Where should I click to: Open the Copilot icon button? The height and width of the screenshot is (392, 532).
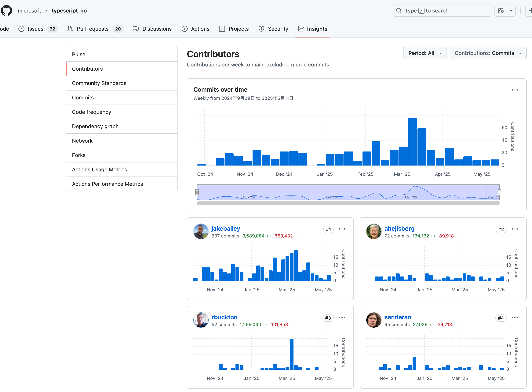pos(501,11)
